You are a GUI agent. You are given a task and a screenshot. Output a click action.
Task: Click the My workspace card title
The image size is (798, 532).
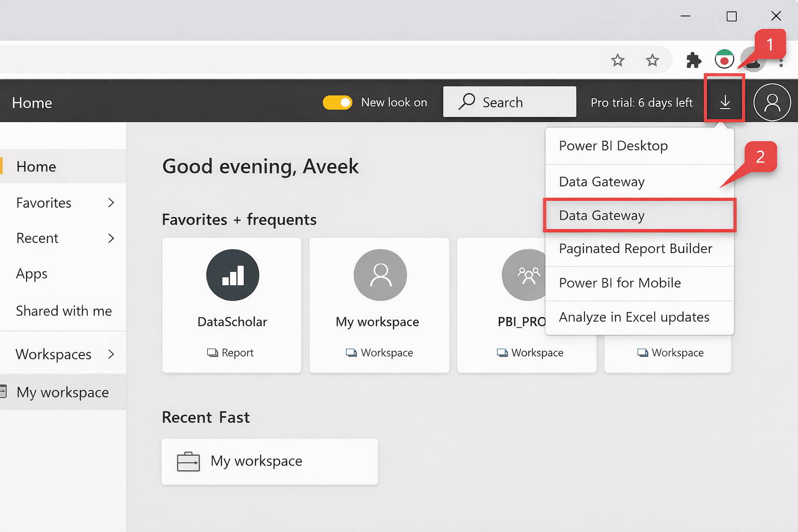click(377, 322)
